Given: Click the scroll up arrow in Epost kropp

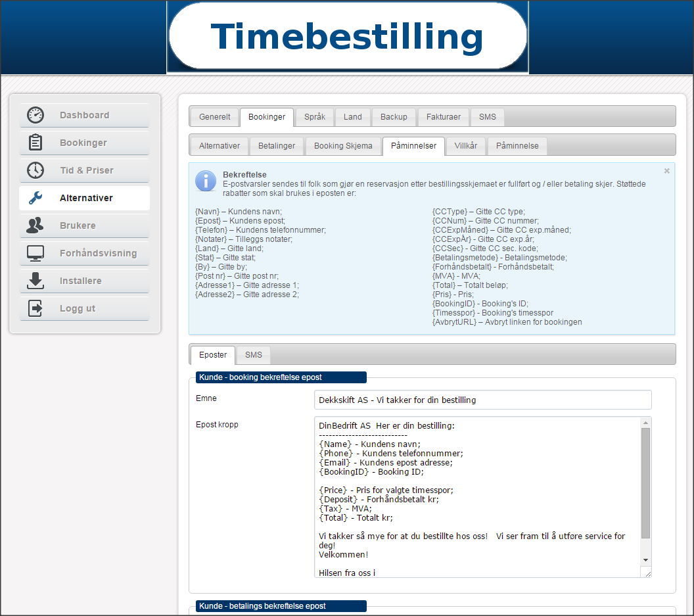Looking at the screenshot, I should pos(645,423).
